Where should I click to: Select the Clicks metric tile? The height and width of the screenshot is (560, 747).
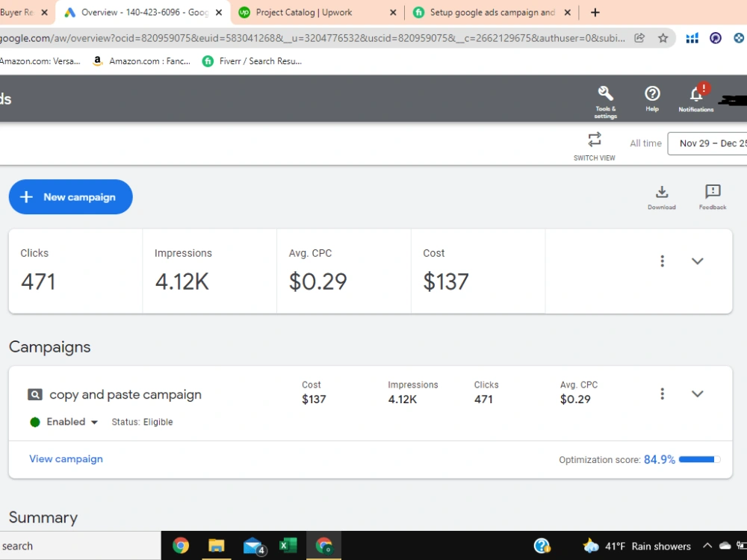75,271
